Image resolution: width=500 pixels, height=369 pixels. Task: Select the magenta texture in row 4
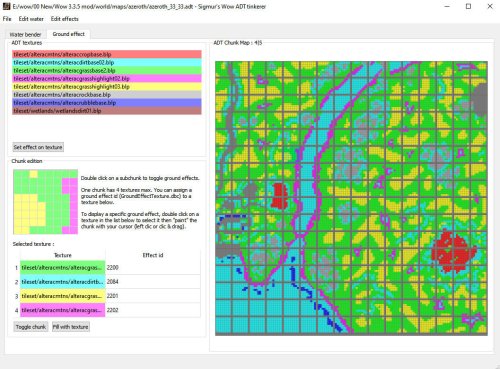pos(63,310)
